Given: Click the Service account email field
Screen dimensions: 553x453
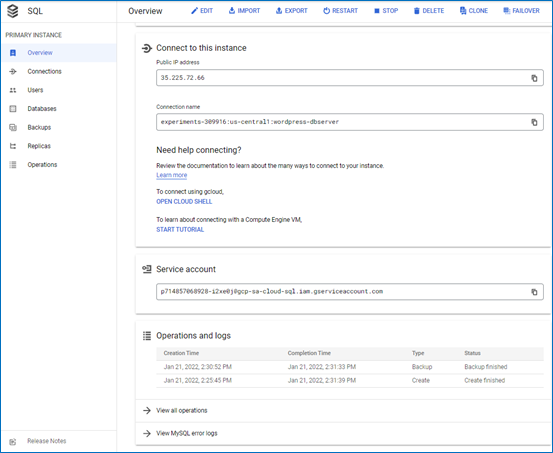Looking at the screenshot, I should coord(350,292).
